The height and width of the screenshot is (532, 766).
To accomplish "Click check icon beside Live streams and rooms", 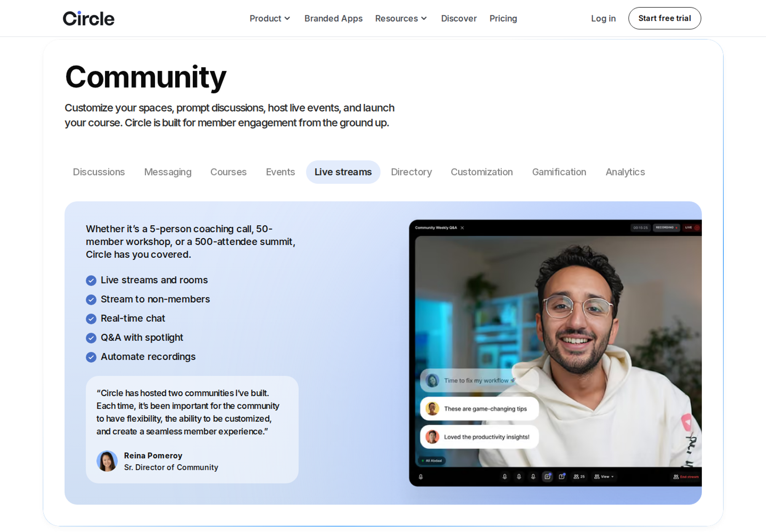I will point(91,281).
